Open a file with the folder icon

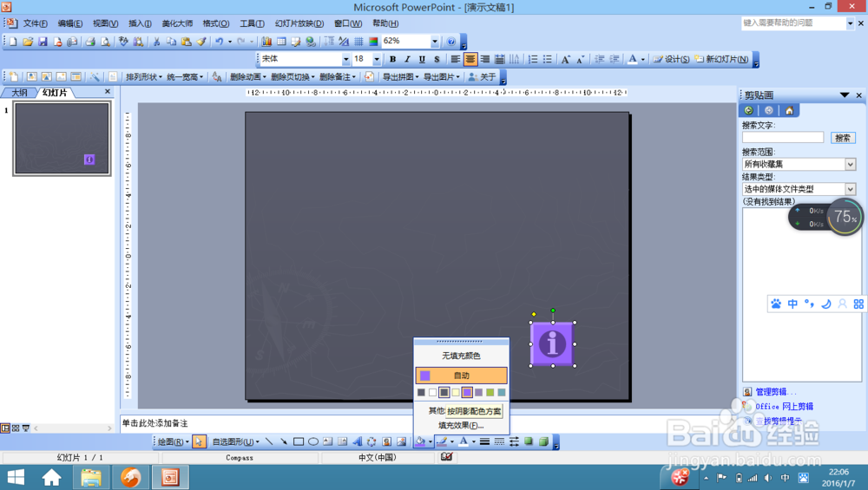(28, 42)
